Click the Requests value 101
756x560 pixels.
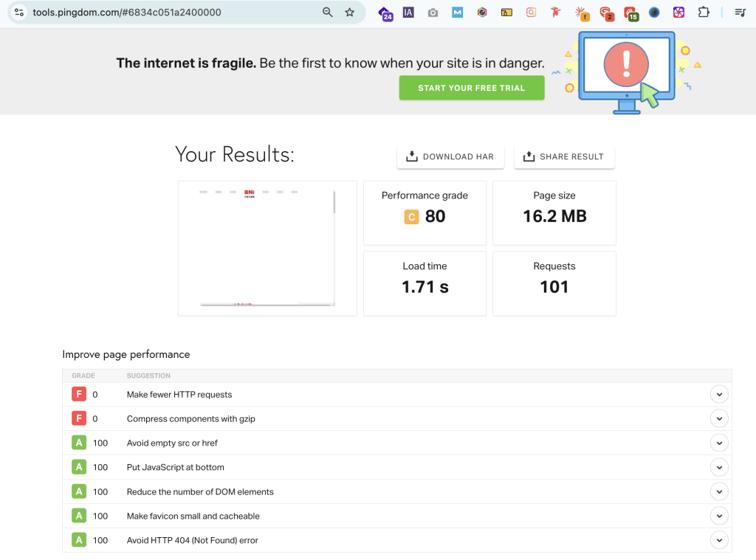554,287
